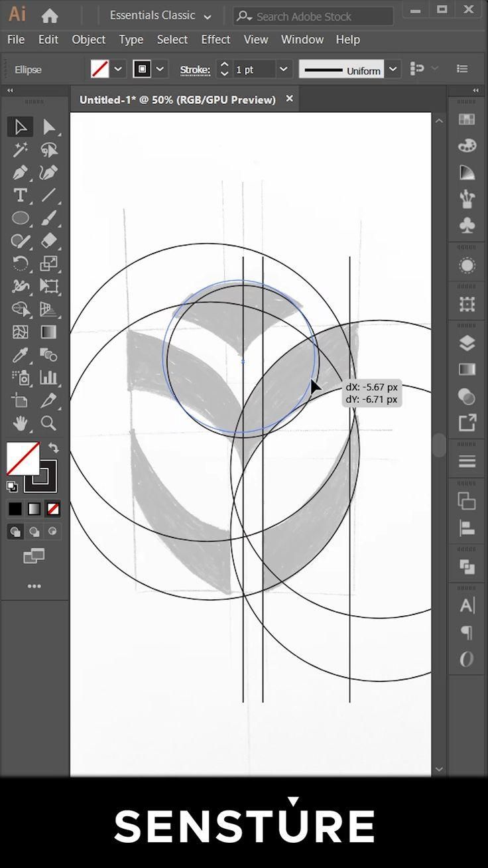
Task: Enable Draw Inside mode
Action: [x=52, y=532]
